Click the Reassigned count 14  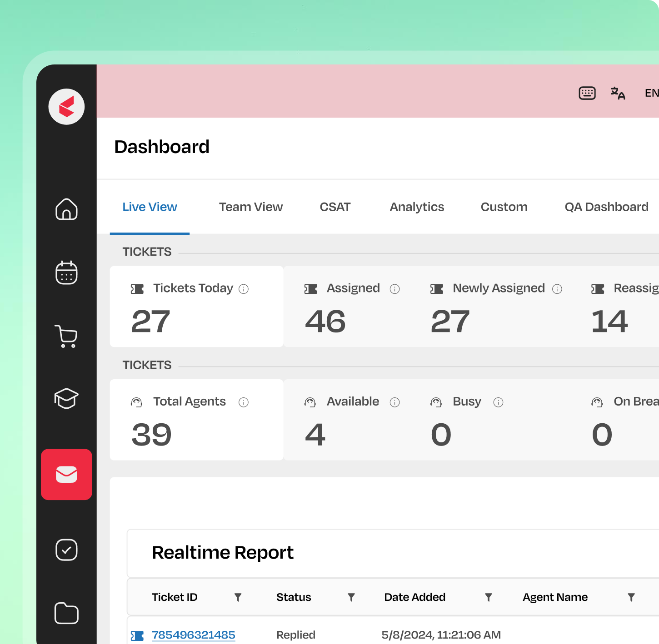click(609, 322)
